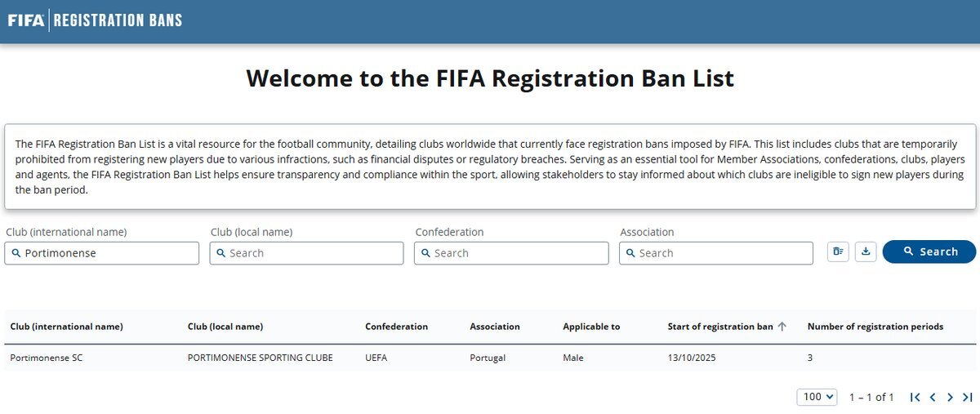The image size is (980, 414).
Task: Click the sort arrow on Start of registration ban
Action: tap(782, 327)
